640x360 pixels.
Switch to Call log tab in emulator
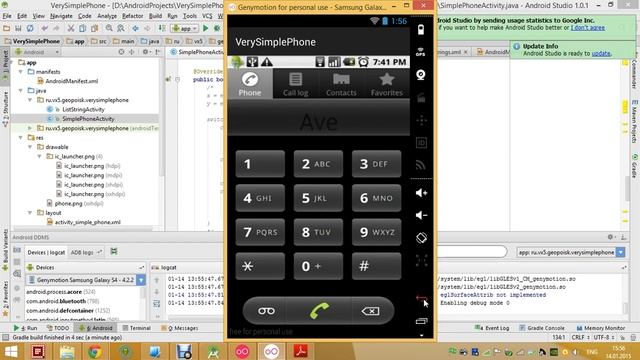(296, 84)
